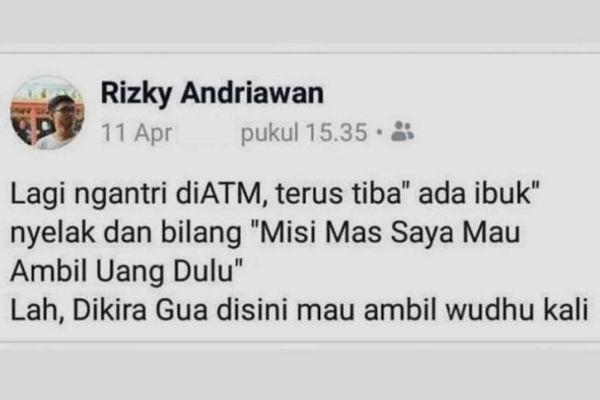Click the dot separator before audience icon

(x=379, y=132)
